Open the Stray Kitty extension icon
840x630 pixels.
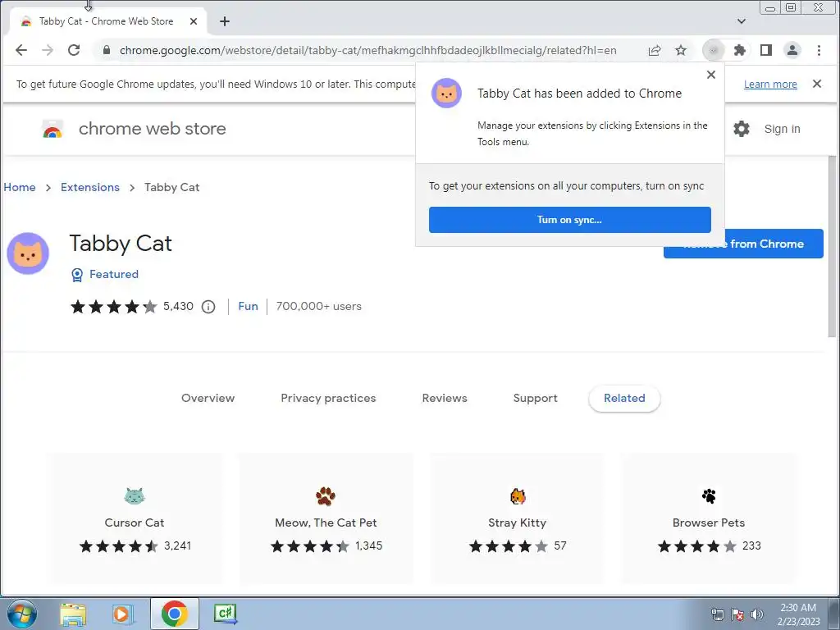click(x=518, y=496)
